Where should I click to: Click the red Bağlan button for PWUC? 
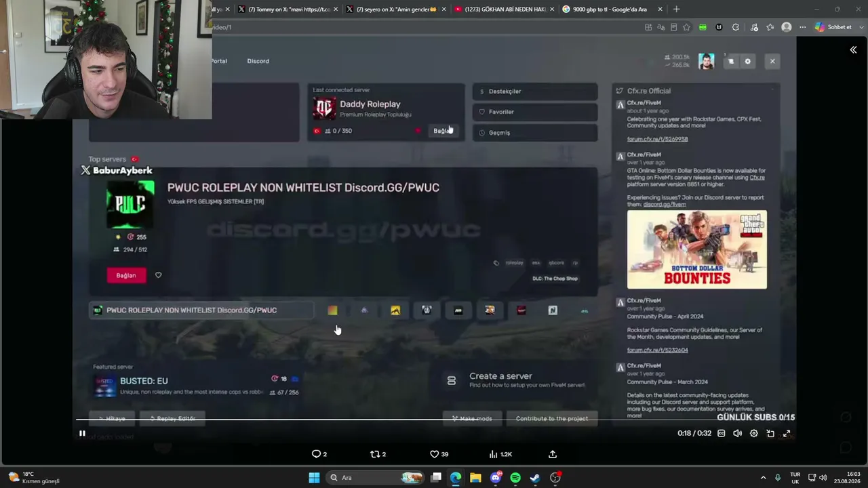(126, 275)
